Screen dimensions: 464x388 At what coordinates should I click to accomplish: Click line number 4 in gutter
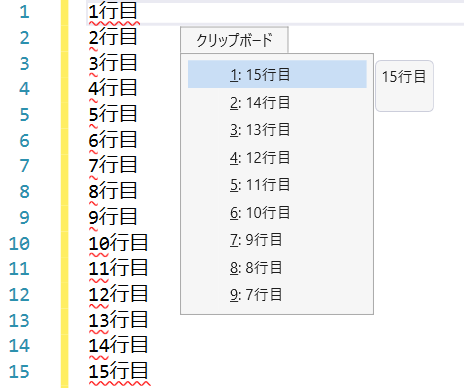pyautogui.click(x=24, y=89)
